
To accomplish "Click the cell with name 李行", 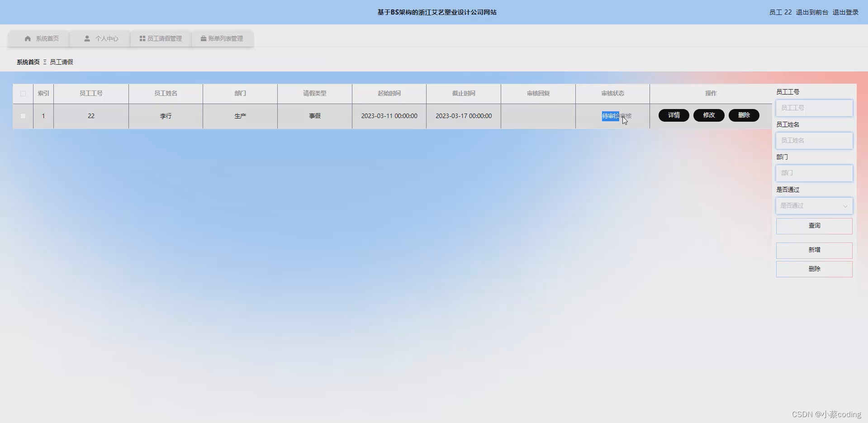I will [166, 116].
